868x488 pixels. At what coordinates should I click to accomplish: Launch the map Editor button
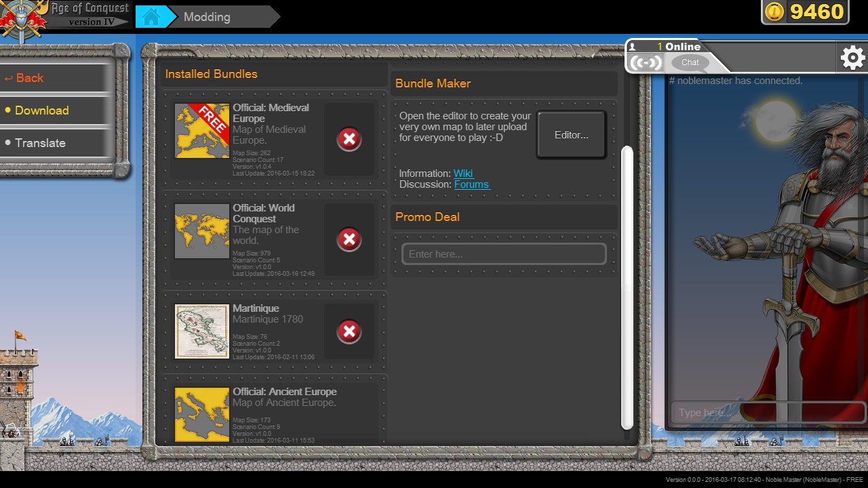point(571,135)
